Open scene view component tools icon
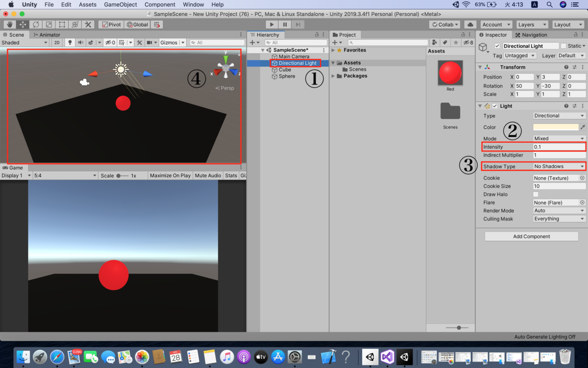Screen dimensions: 588x368 pyautogui.click(x=140, y=43)
